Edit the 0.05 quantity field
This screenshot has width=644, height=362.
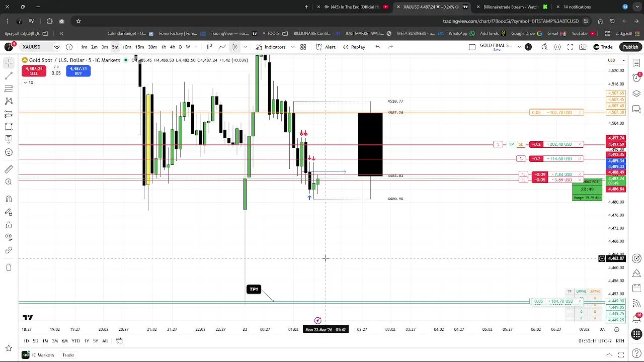click(x=56, y=73)
